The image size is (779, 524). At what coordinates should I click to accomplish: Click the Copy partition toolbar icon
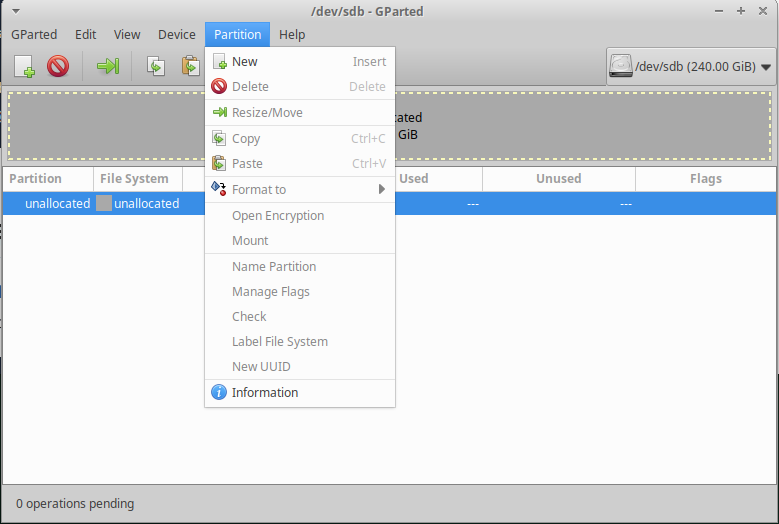[x=156, y=66]
